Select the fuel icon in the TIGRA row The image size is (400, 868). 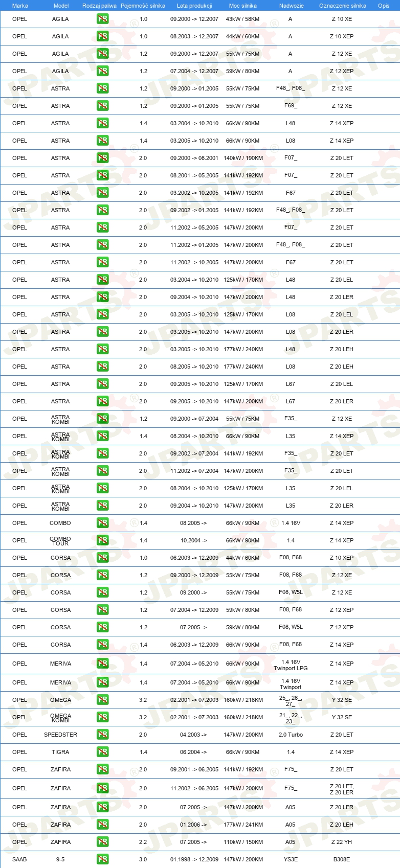(x=102, y=752)
